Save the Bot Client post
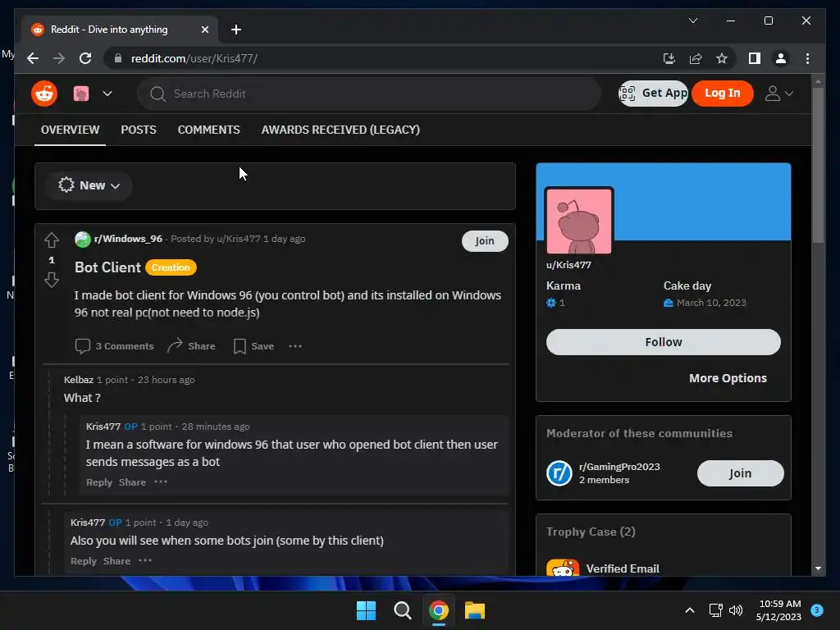The height and width of the screenshot is (630, 840). pos(254,346)
